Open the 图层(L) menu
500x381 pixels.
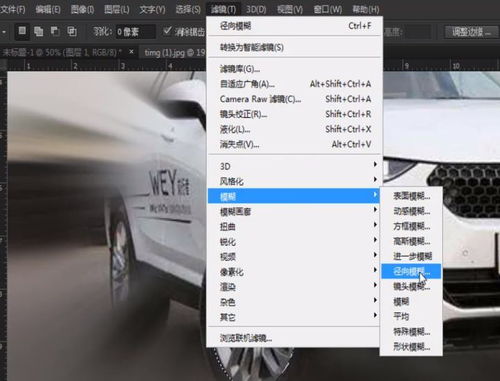point(117,9)
